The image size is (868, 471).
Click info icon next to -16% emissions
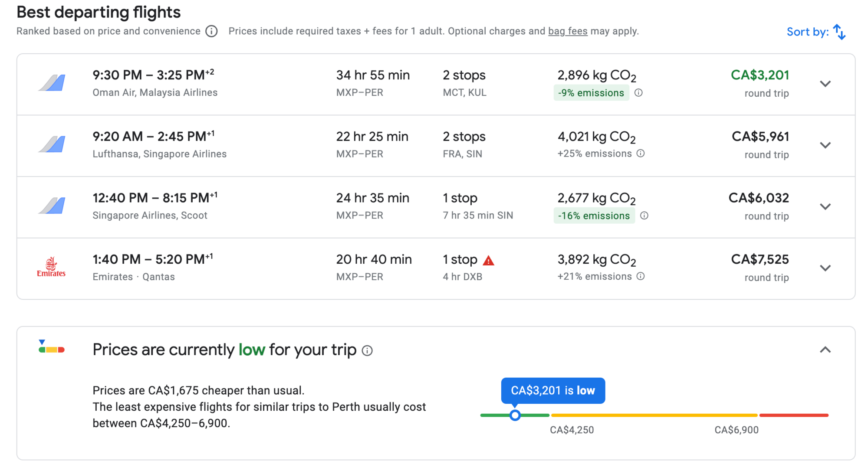pyautogui.click(x=644, y=216)
